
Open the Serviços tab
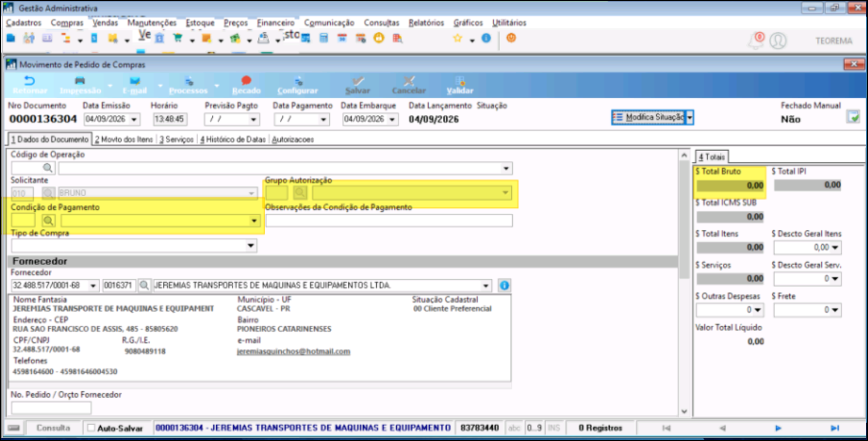click(177, 139)
